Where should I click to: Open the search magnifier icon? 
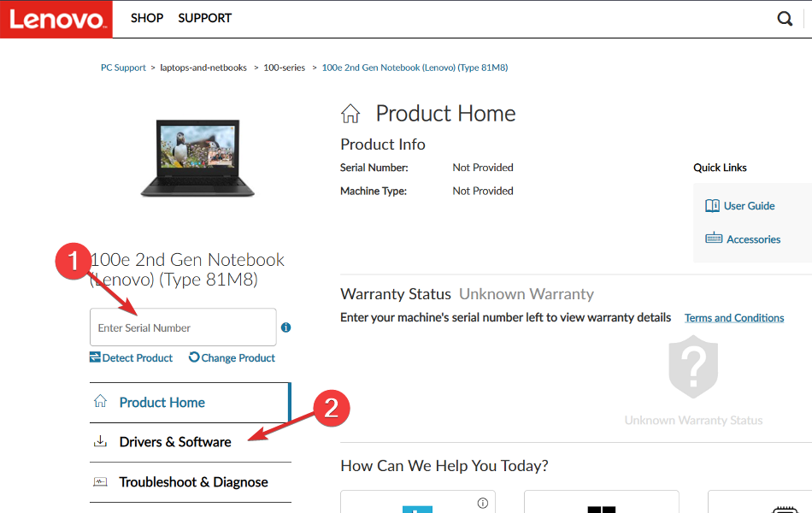point(785,18)
